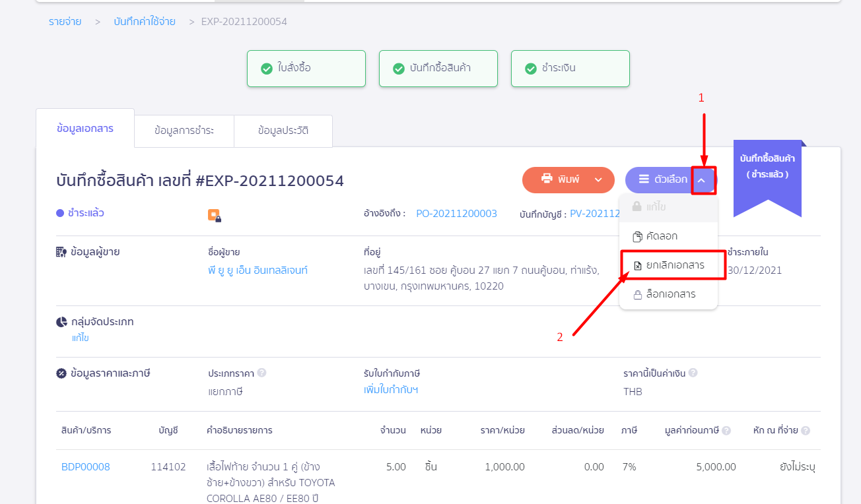Open the ข้อมูลการชำระ tab
This screenshot has width=861, height=504.
point(184,131)
